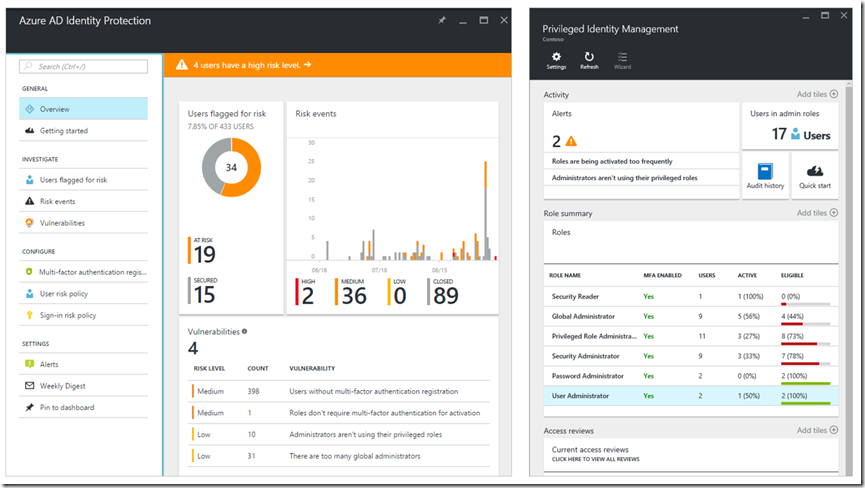Click the Vulnerabilities info icon
The height and width of the screenshot is (488, 865).
tap(244, 331)
